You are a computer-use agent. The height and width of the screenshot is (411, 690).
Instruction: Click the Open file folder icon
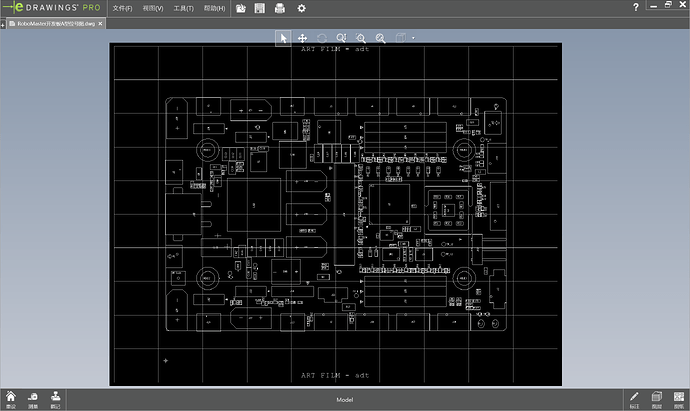click(241, 8)
